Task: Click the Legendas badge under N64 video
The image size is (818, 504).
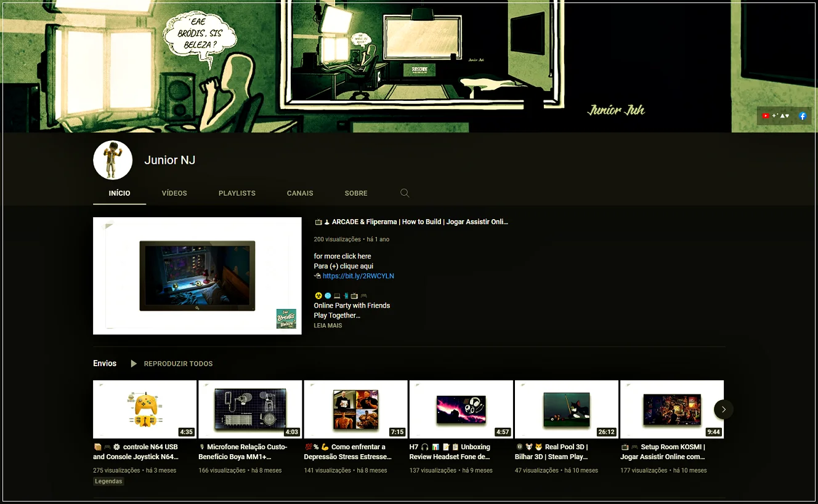Action: tap(108, 481)
